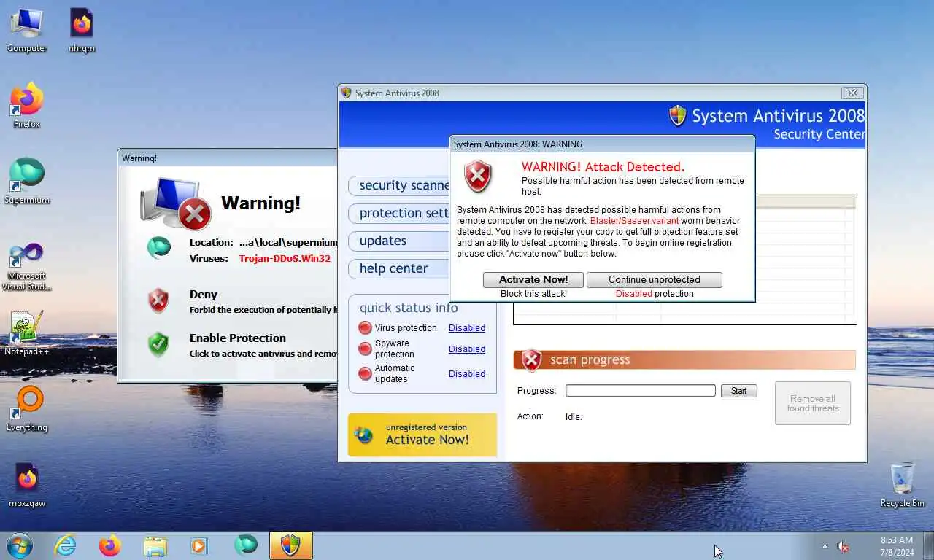The height and width of the screenshot is (560, 934).
Task: Click the Warning! window title bar
Action: [228, 158]
